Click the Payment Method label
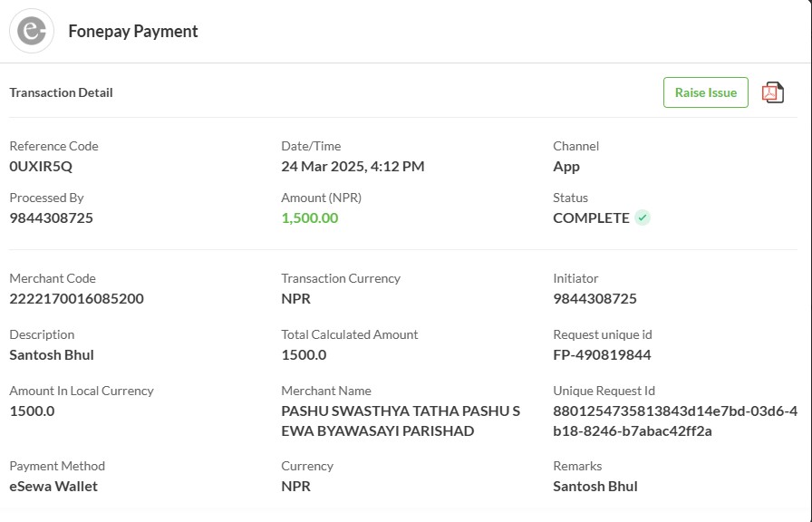This screenshot has width=812, height=522. pyautogui.click(x=57, y=466)
